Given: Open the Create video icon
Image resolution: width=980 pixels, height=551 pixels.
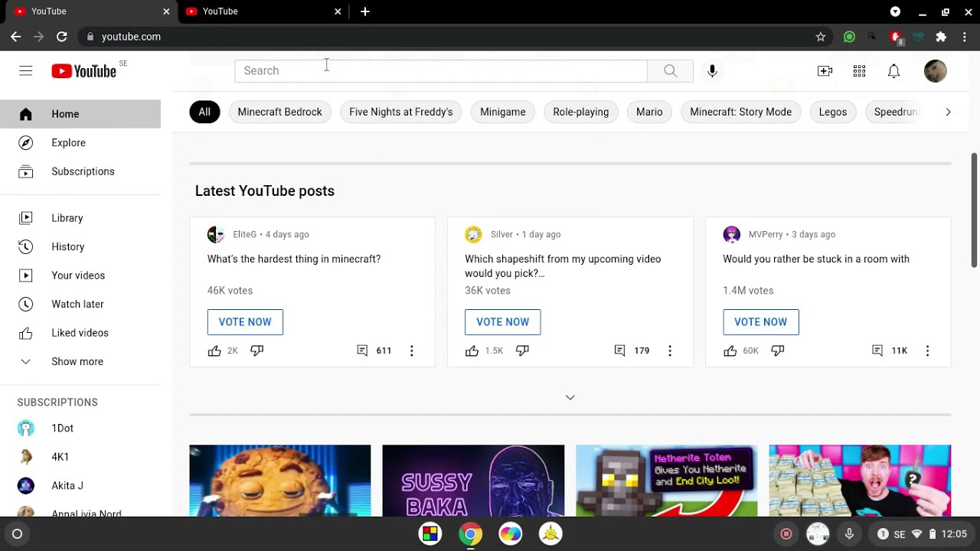Looking at the screenshot, I should coord(825,71).
